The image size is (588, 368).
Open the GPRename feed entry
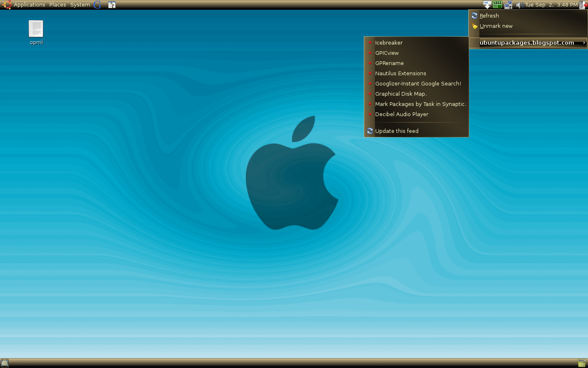(416, 63)
